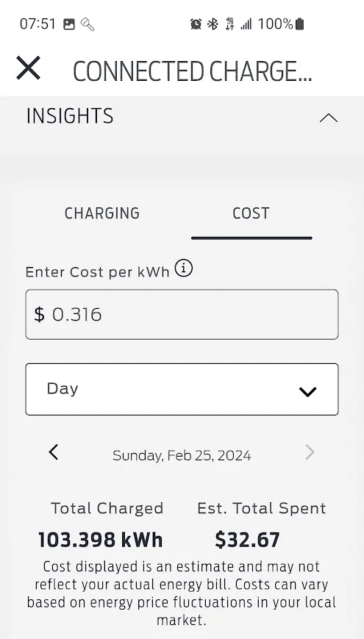Switch to the Charging tab
This screenshot has height=639, width=364.
click(102, 213)
